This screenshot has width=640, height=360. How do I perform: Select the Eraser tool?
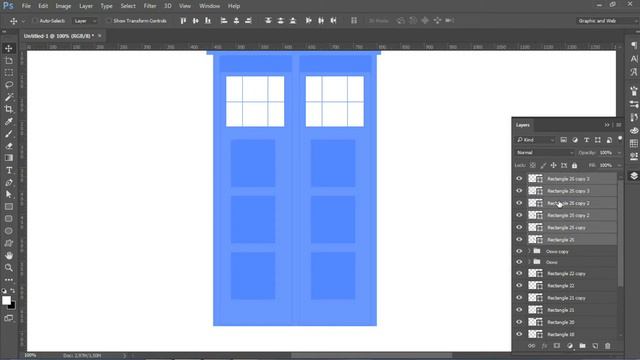(x=9, y=146)
